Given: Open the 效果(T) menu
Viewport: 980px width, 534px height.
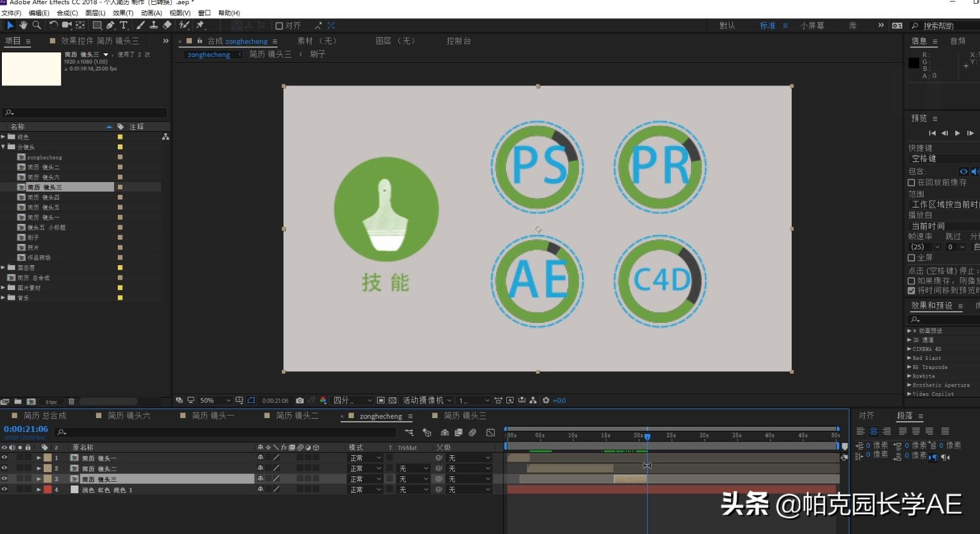Looking at the screenshot, I should (x=123, y=13).
